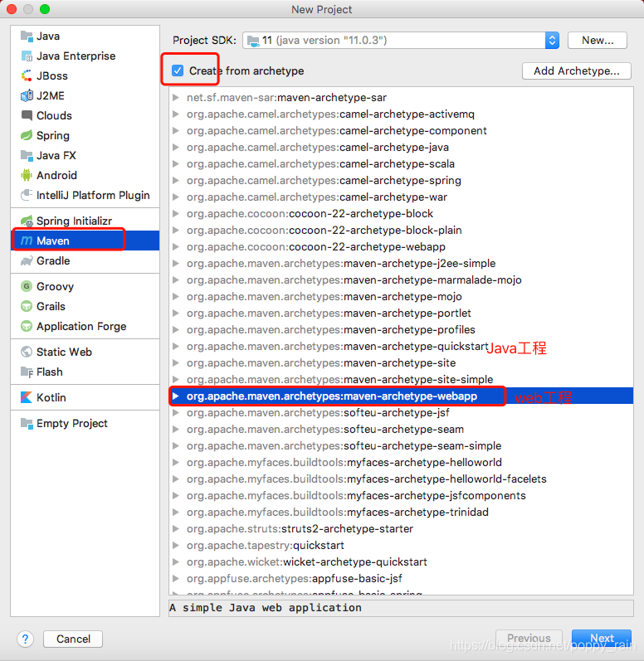Click the Previous button
644x661 pixels.
529,639
